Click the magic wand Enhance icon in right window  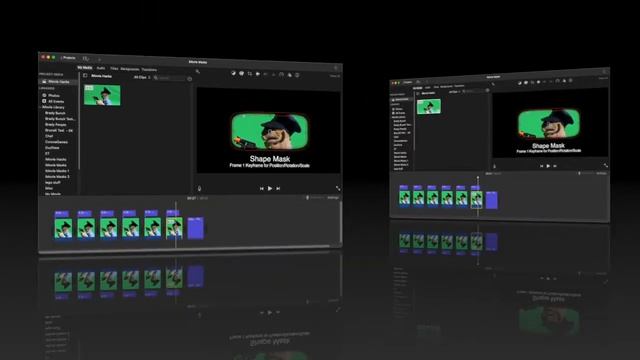(x=493, y=84)
